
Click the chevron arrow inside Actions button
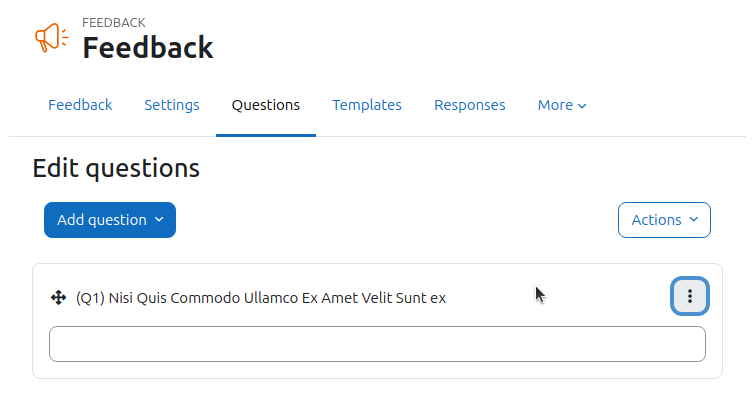(693, 220)
